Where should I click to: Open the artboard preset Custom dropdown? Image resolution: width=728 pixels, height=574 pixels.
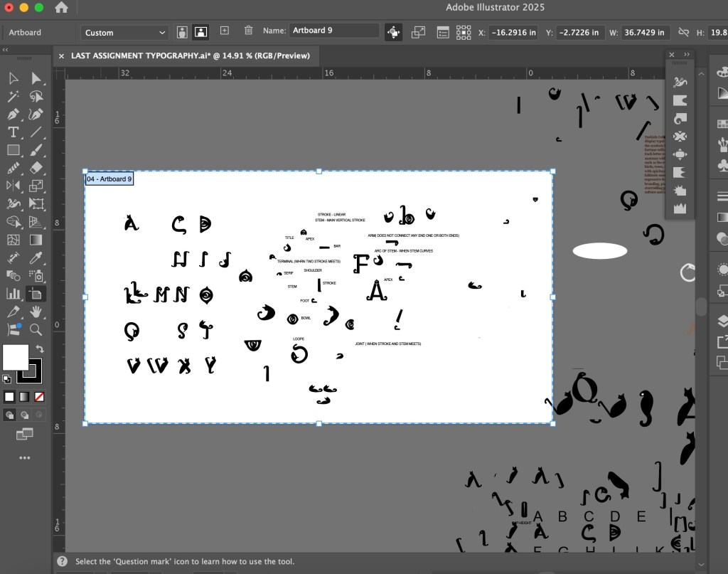pos(125,33)
